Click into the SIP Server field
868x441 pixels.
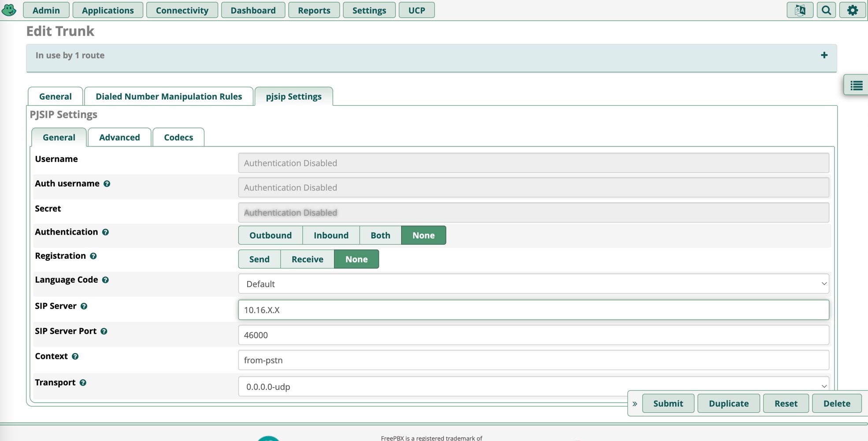(x=533, y=310)
